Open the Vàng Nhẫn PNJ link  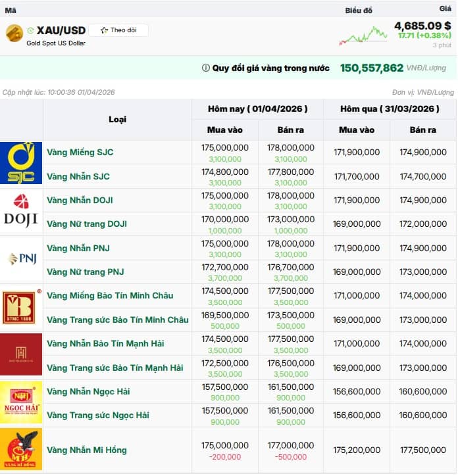[x=78, y=248]
